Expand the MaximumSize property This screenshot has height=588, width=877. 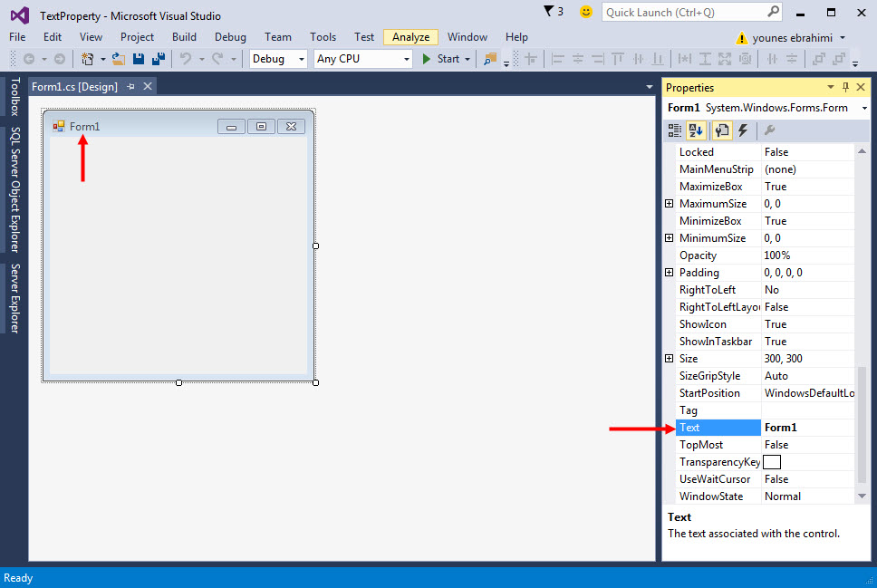pos(670,203)
